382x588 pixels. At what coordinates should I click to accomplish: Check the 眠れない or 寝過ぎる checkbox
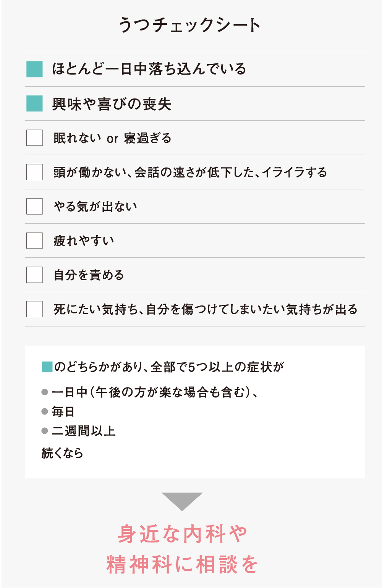34,138
